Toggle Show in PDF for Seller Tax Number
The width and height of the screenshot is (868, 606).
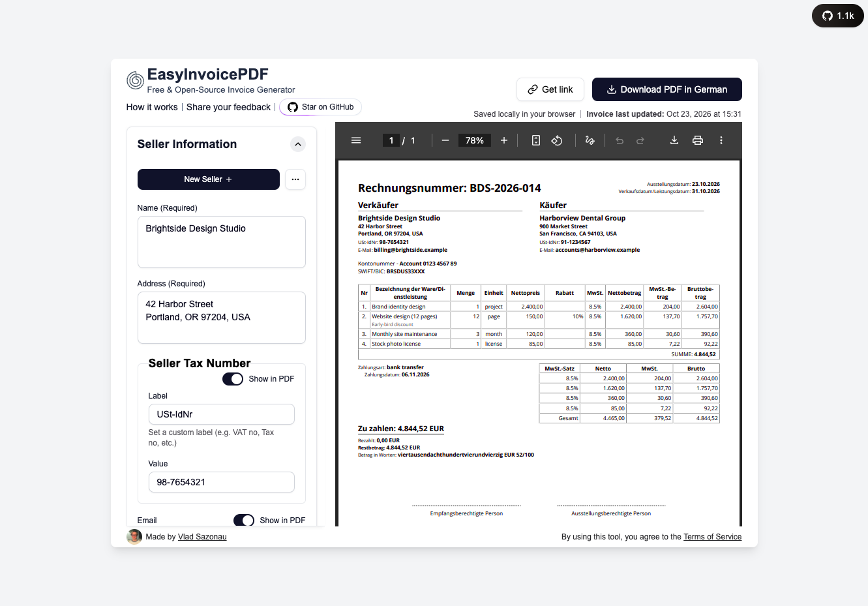tap(233, 379)
